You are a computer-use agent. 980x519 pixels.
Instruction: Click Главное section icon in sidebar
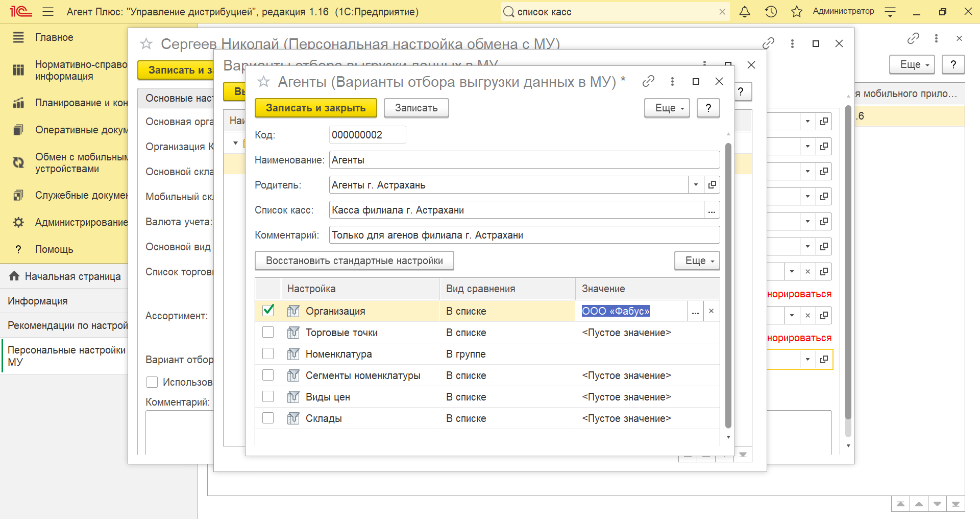(x=18, y=37)
